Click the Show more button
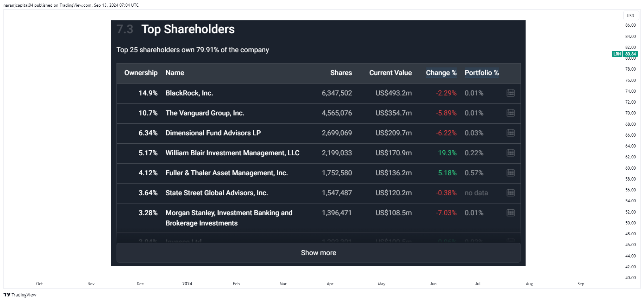Viewport: 644px width, 301px height. (x=319, y=253)
